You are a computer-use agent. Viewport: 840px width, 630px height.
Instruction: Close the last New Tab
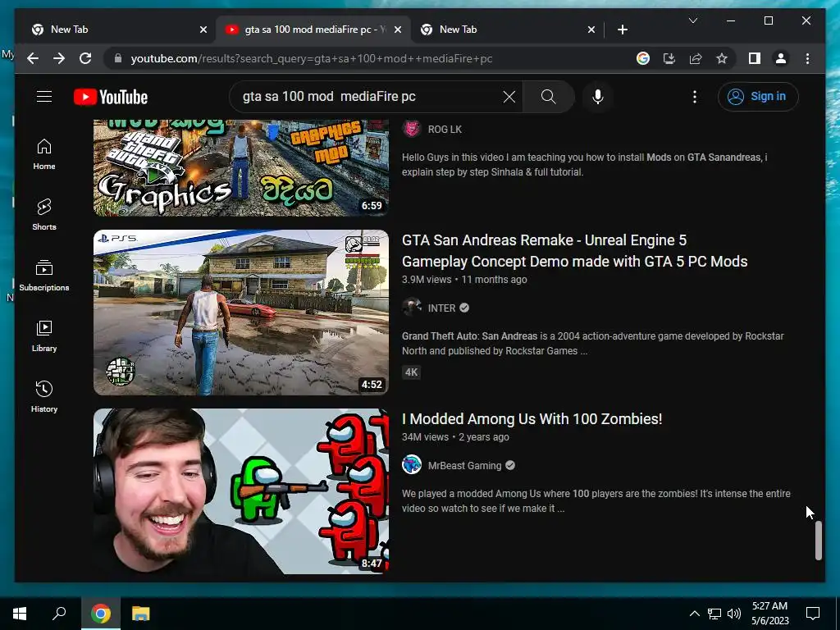tap(591, 30)
